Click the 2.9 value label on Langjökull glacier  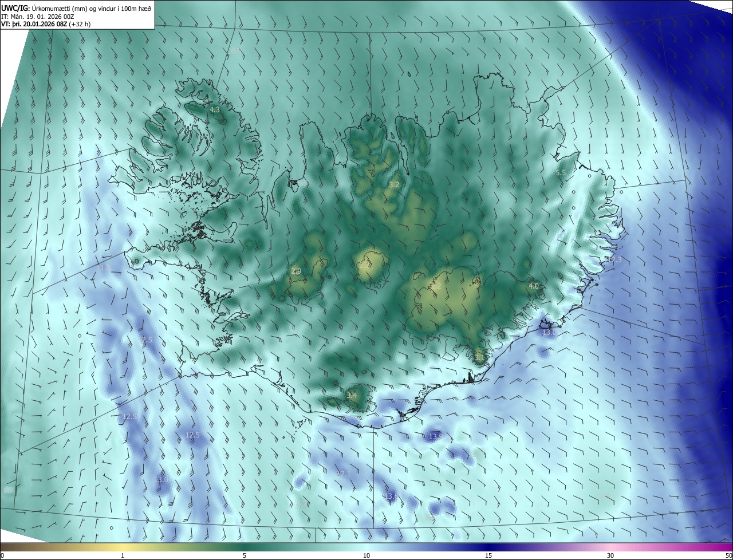[x=296, y=271]
